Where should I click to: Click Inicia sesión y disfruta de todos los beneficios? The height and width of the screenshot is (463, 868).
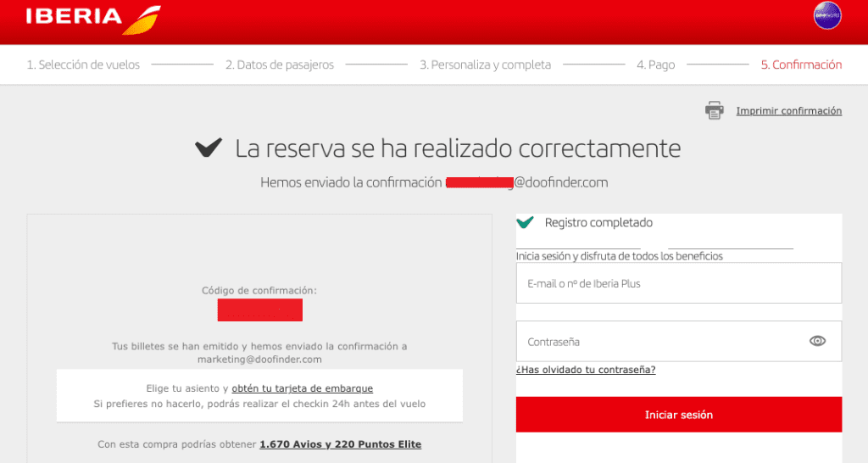[620, 256]
